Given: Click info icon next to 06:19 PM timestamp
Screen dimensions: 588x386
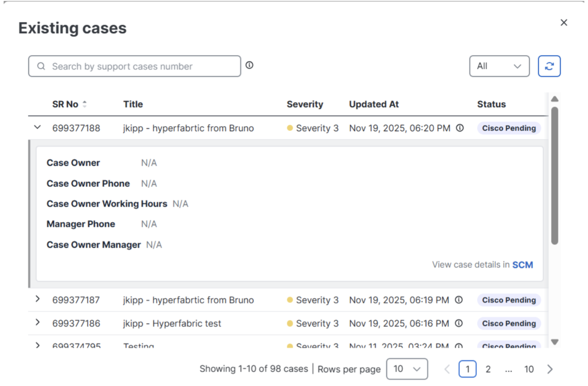Looking at the screenshot, I should [458, 300].
